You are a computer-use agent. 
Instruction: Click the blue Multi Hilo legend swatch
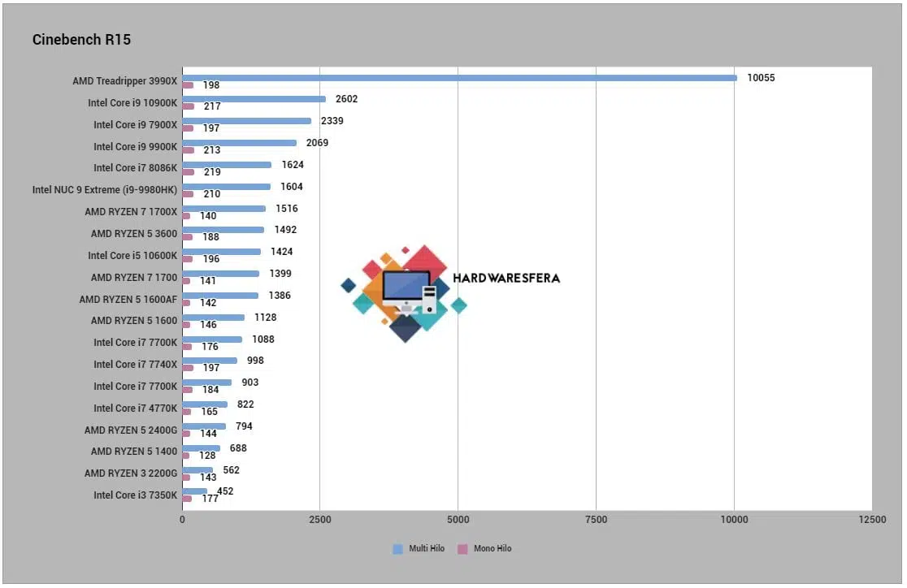(397, 549)
